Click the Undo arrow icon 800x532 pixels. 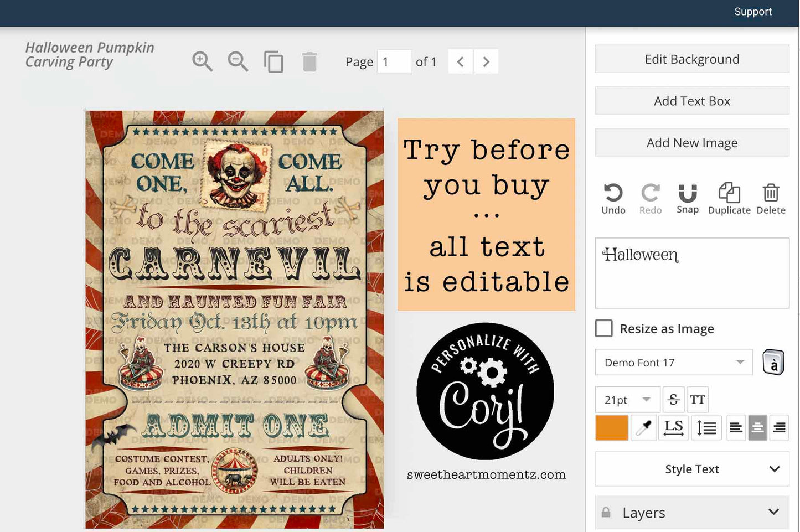(613, 193)
